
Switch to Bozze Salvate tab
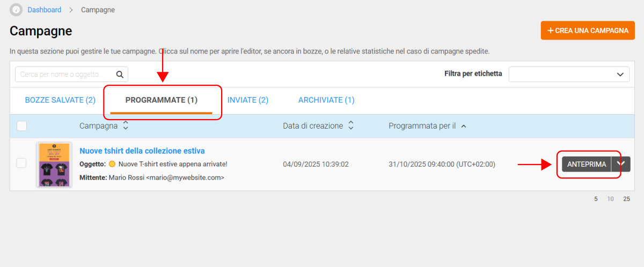pyautogui.click(x=60, y=100)
